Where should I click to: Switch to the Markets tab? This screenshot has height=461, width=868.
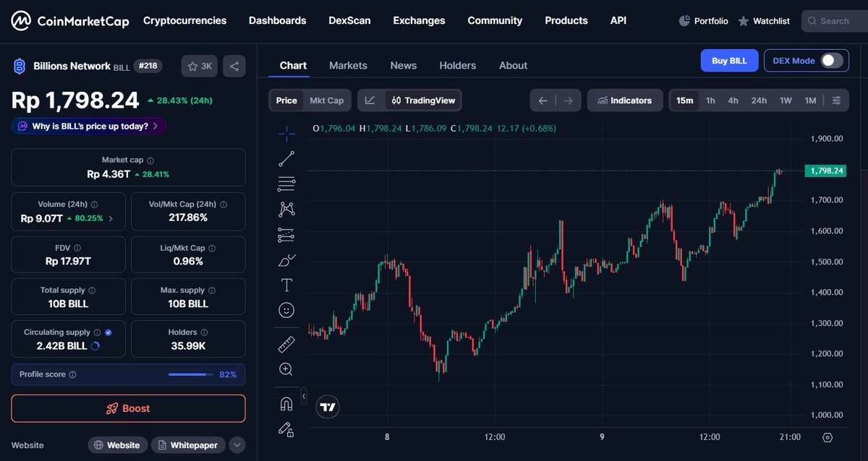click(x=348, y=65)
